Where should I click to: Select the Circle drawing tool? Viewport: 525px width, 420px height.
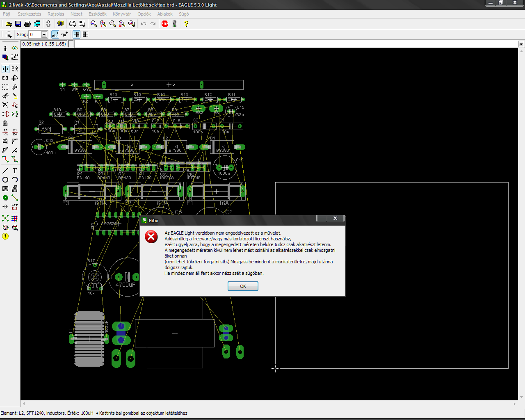tap(5, 180)
